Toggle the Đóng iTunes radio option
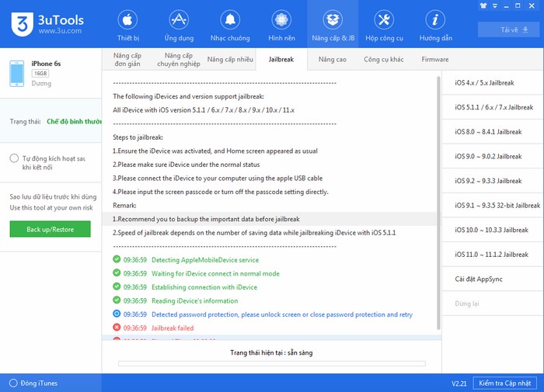The height and width of the screenshot is (392, 544). tap(13, 383)
